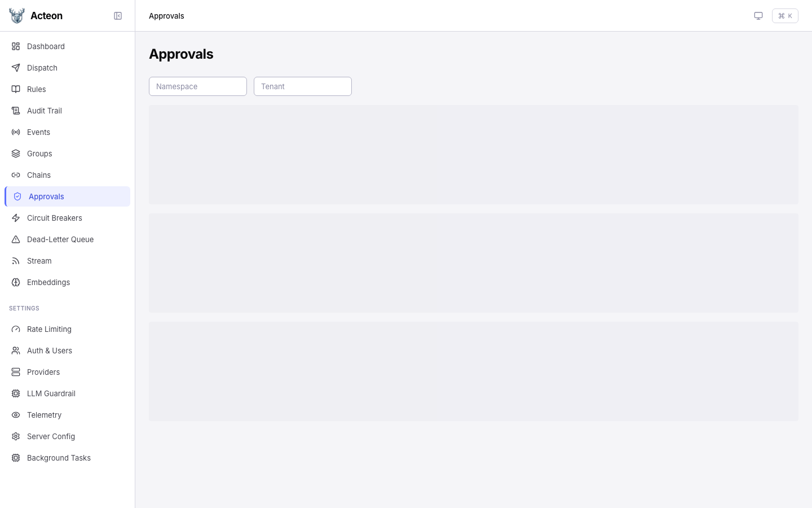
Task: Click the Rules open-book icon
Action: click(x=16, y=89)
